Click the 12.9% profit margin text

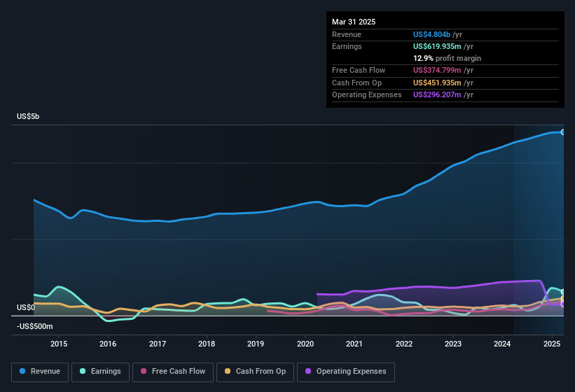pyautogui.click(x=447, y=58)
